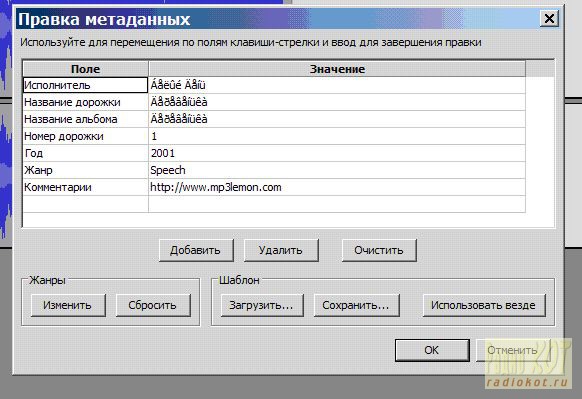The image size is (582, 399).
Task: Close the Правка метаданных dialog
Action: click(549, 19)
